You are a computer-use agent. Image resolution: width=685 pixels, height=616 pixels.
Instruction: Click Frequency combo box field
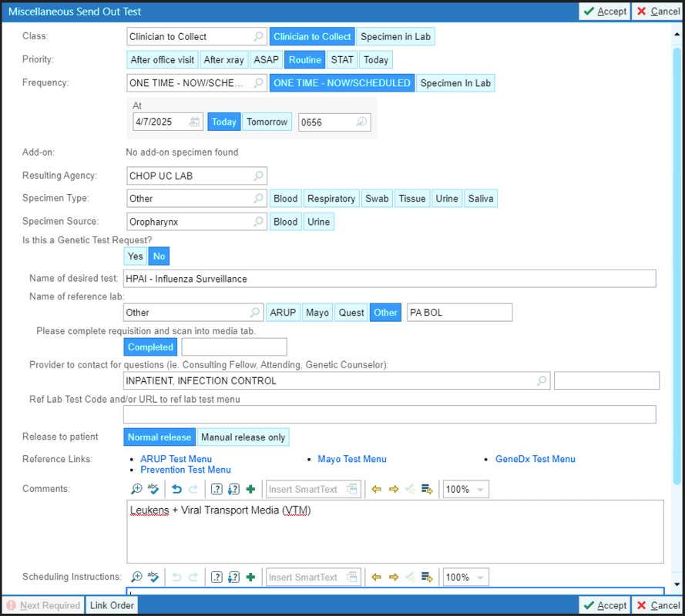click(x=196, y=82)
